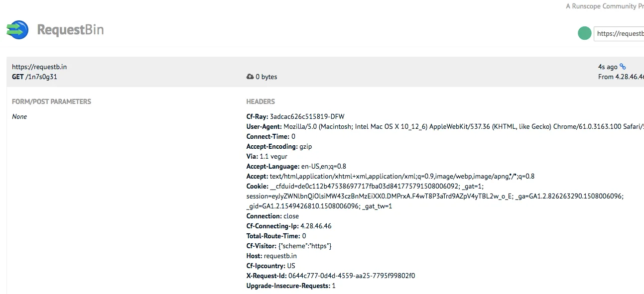Click the RequestBin arrows logo icon
The image size is (644, 294).
17,30
